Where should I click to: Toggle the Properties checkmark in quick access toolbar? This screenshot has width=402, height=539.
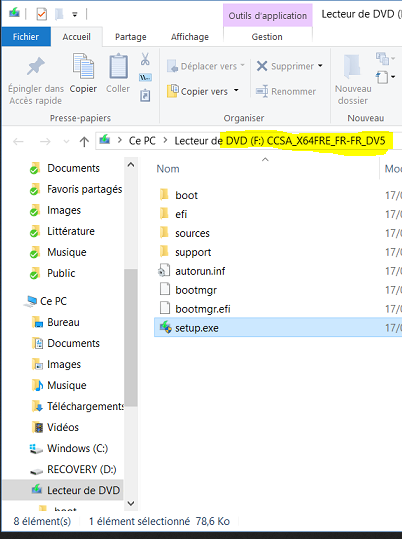click(x=41, y=14)
